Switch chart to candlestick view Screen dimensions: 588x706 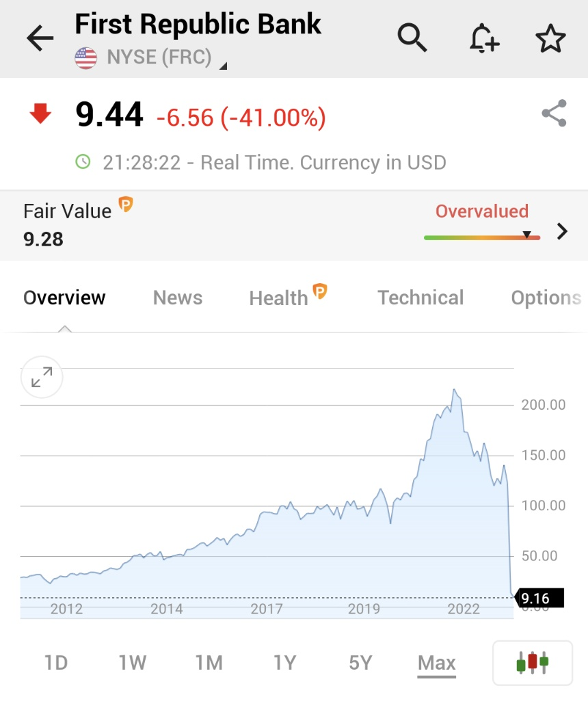533,662
